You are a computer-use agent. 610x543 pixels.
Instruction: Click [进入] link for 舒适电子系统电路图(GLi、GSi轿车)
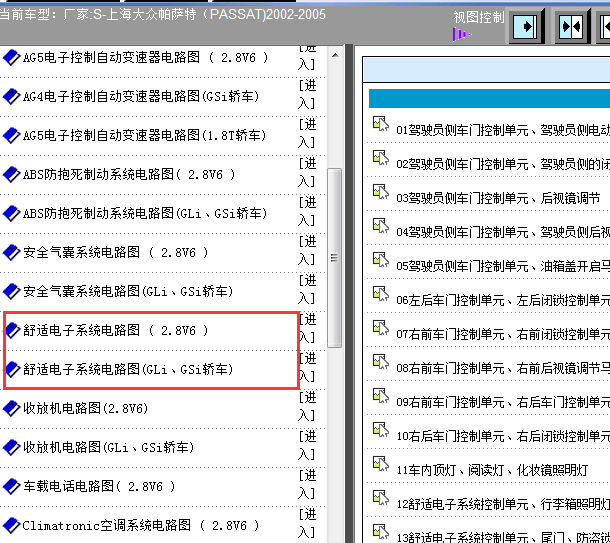click(x=308, y=367)
